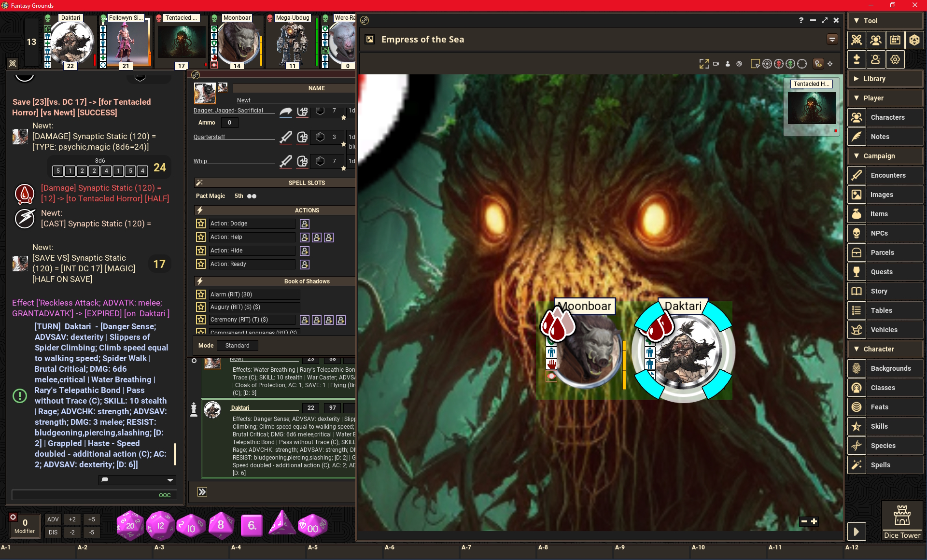Click the +5 modifier button
Image resolution: width=927 pixels, height=560 pixels.
(92, 519)
